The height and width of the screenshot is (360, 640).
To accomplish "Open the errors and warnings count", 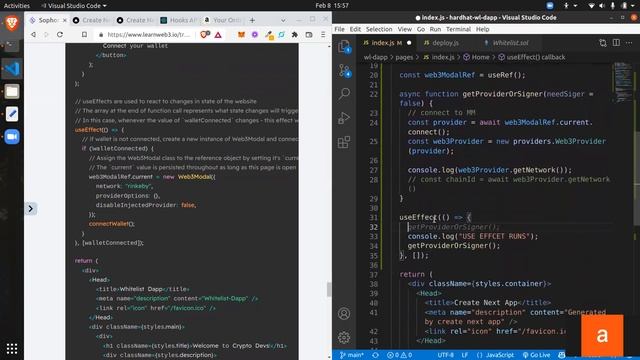I will (x=400, y=355).
